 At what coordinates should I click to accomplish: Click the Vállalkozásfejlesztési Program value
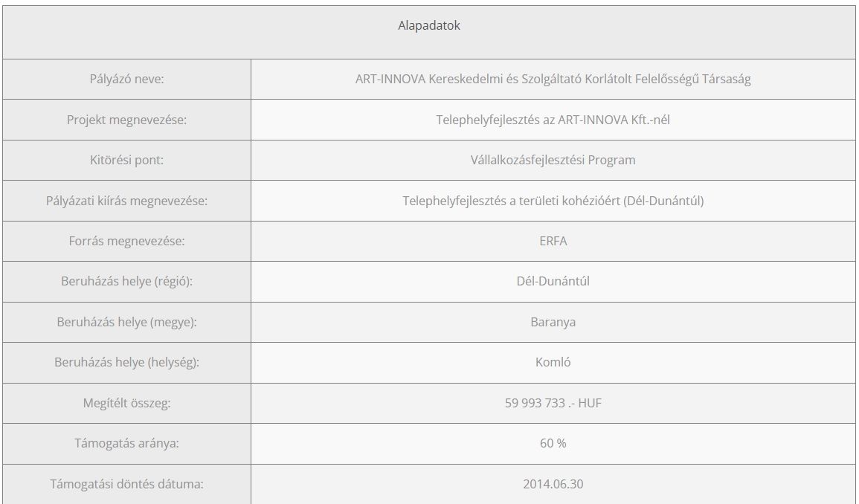(x=553, y=160)
